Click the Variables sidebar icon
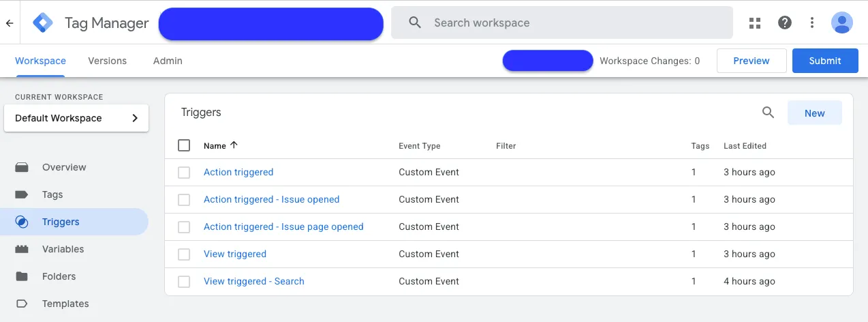This screenshot has height=322, width=868. pyautogui.click(x=22, y=249)
